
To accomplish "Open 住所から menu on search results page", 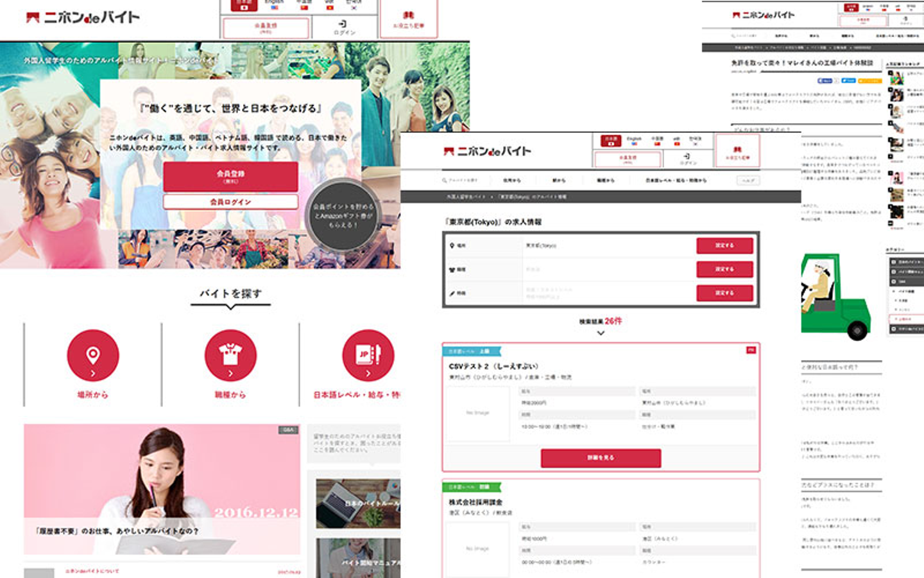I will pos(512,180).
